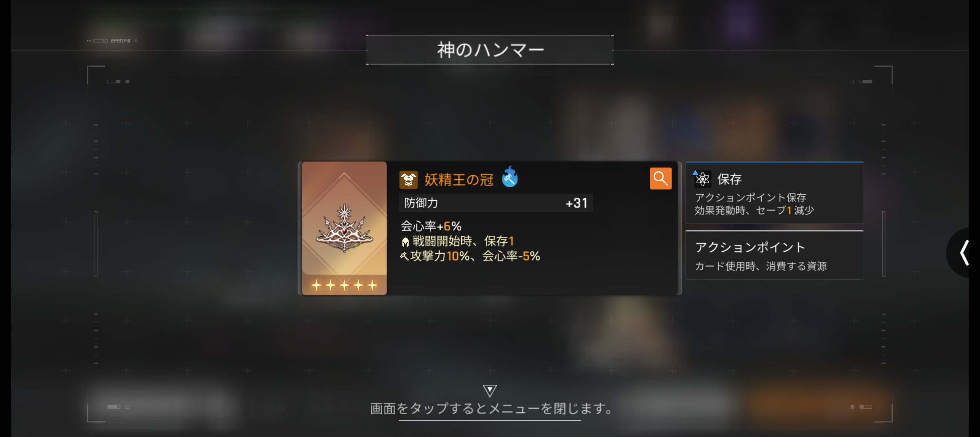The height and width of the screenshot is (437, 980).
Task: Open the アクションポイント description panel
Action: point(774,255)
